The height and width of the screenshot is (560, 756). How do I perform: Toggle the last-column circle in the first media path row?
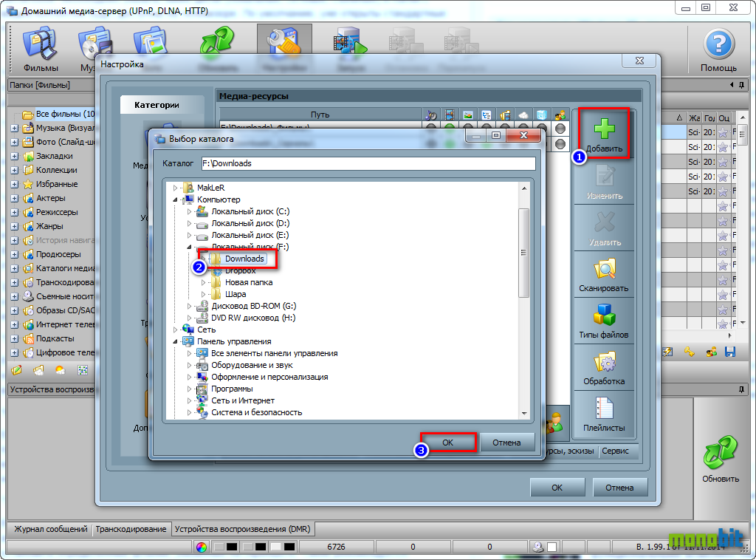coord(560,129)
